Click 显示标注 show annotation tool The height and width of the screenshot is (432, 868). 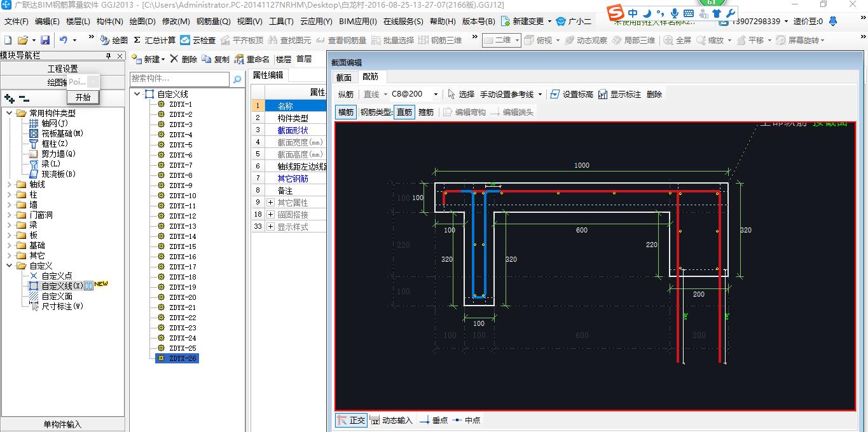click(x=619, y=94)
